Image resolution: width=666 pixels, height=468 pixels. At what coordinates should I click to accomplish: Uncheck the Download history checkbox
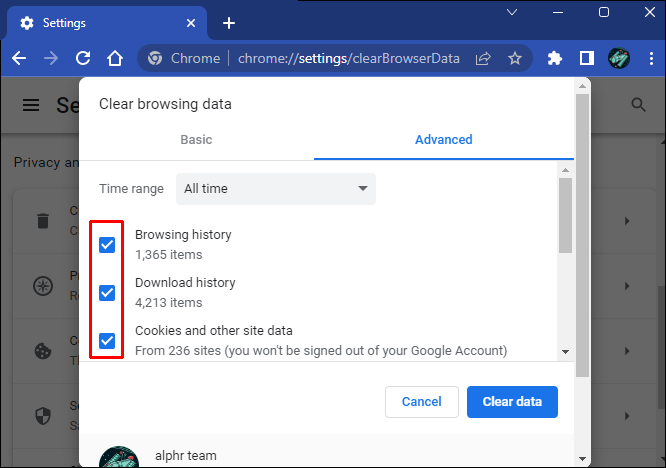point(107,293)
